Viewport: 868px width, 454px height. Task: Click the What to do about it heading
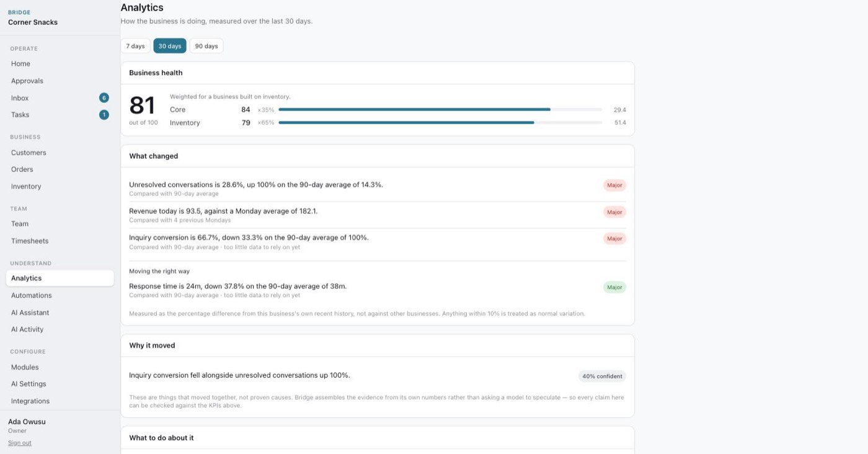click(161, 438)
